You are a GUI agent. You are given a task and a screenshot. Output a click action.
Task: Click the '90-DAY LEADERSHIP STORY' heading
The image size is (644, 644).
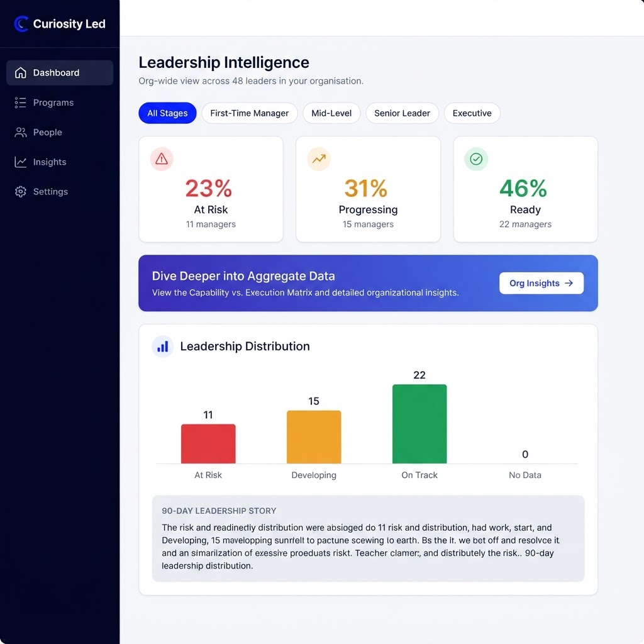coord(219,511)
